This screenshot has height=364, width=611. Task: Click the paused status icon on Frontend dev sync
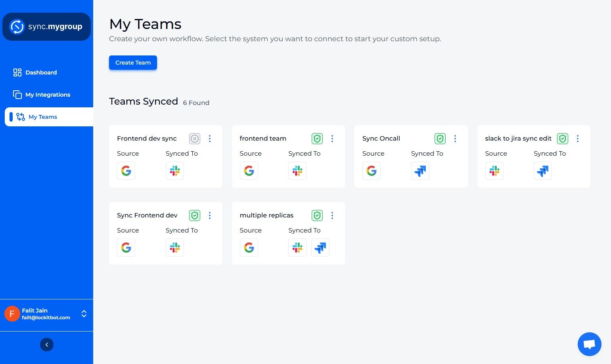pos(194,139)
